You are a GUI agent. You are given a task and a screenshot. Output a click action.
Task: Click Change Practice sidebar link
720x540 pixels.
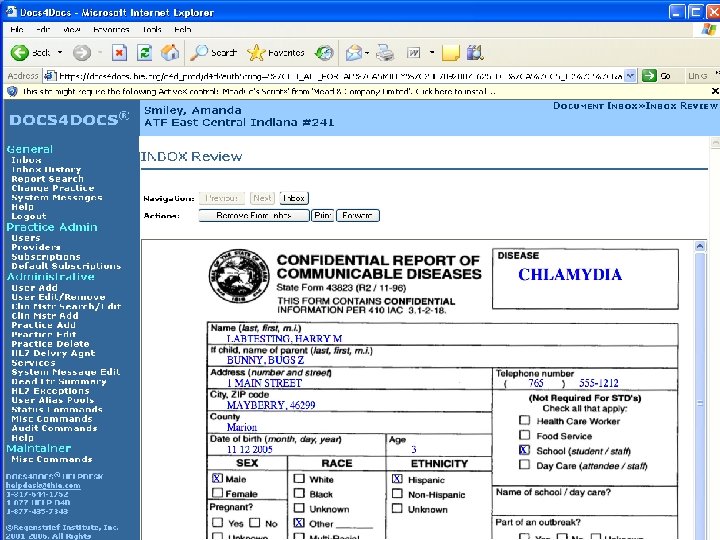click(x=53, y=188)
